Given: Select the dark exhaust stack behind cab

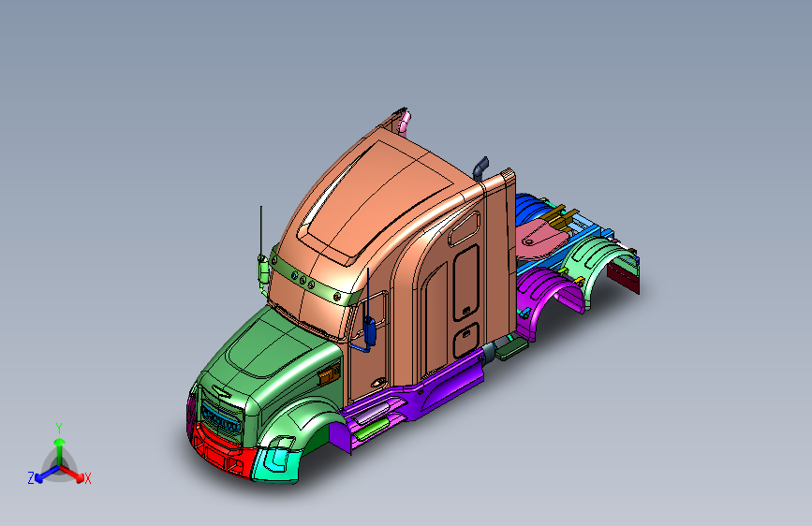Looking at the screenshot, I should click(x=480, y=168).
